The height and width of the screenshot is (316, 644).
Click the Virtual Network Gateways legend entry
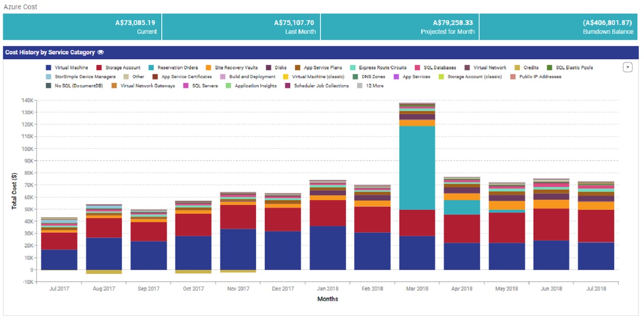pyautogui.click(x=143, y=86)
